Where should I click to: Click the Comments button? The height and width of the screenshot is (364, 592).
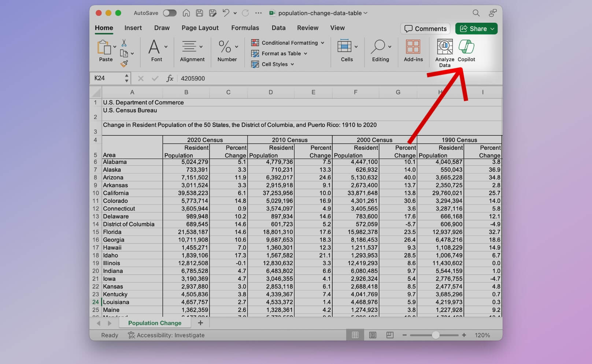point(425,29)
